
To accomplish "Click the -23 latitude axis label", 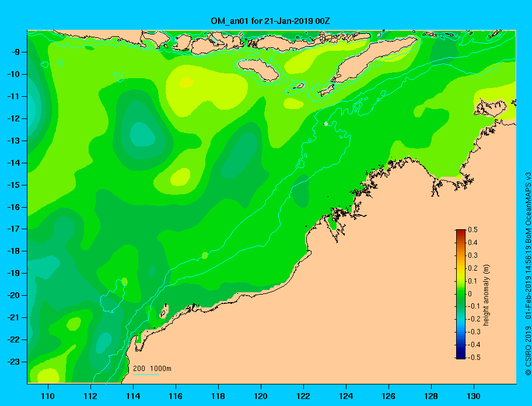I will [14, 362].
